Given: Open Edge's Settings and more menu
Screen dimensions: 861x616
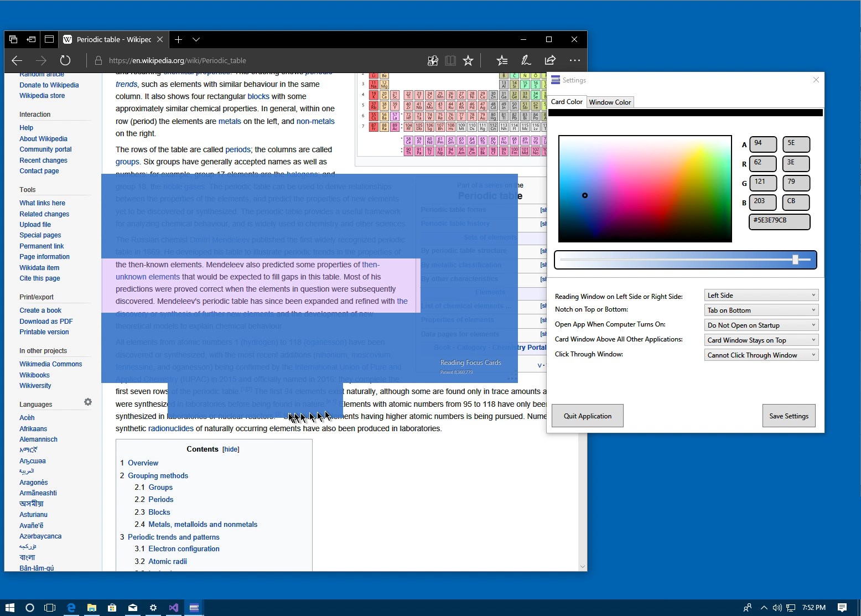Looking at the screenshot, I should pos(575,60).
